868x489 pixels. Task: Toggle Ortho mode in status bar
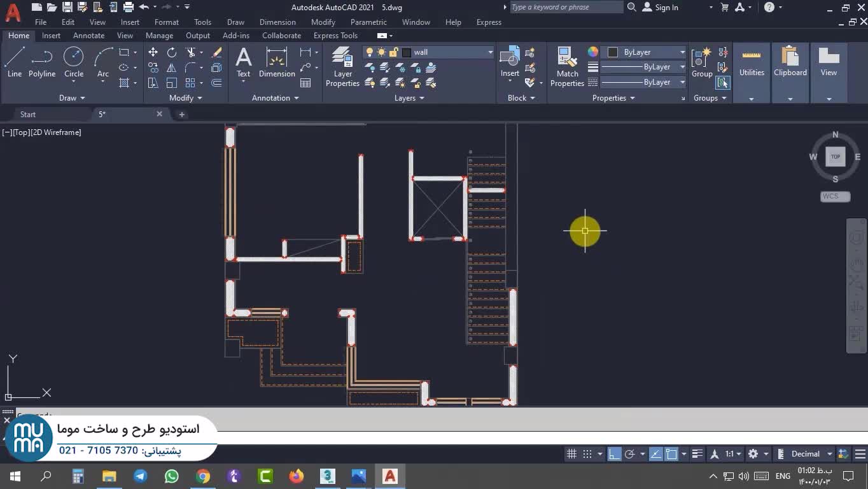click(x=614, y=454)
